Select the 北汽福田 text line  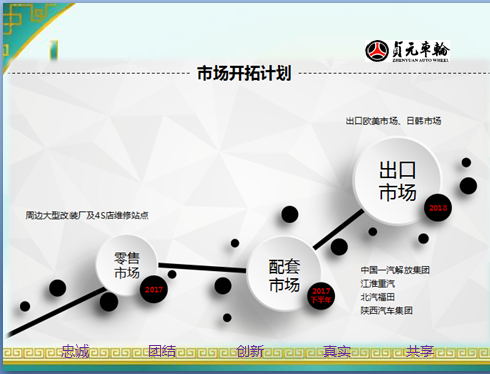click(x=378, y=297)
